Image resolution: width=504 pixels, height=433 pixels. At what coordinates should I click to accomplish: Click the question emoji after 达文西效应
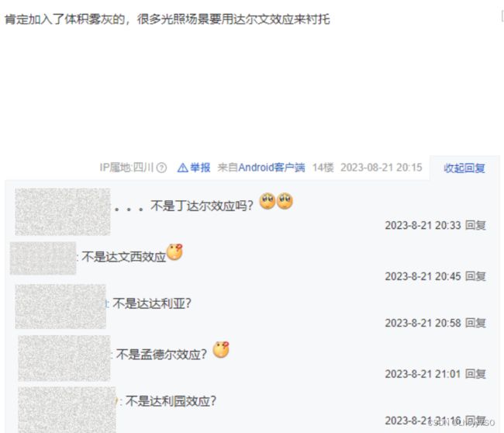point(174,252)
